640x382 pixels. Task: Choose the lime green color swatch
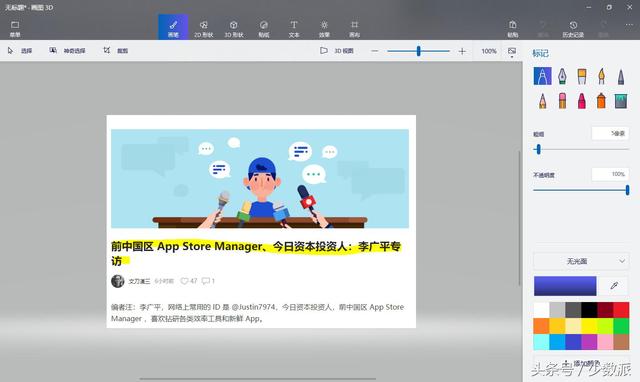point(605,326)
